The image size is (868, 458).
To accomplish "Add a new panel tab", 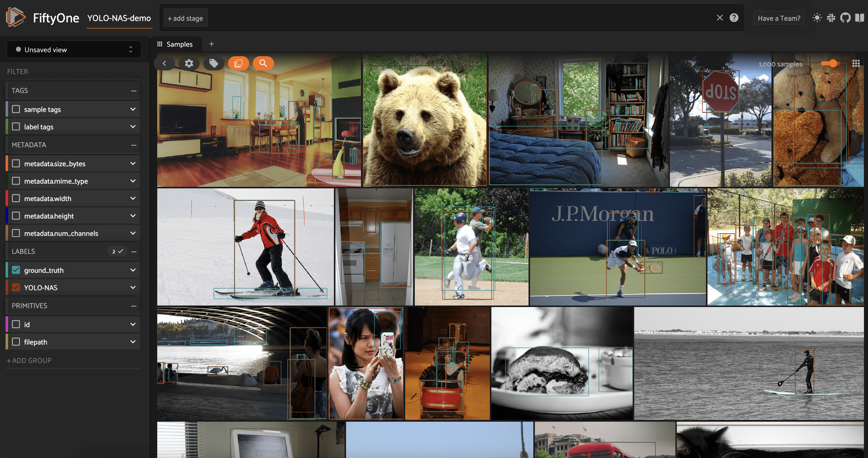I will pos(211,44).
